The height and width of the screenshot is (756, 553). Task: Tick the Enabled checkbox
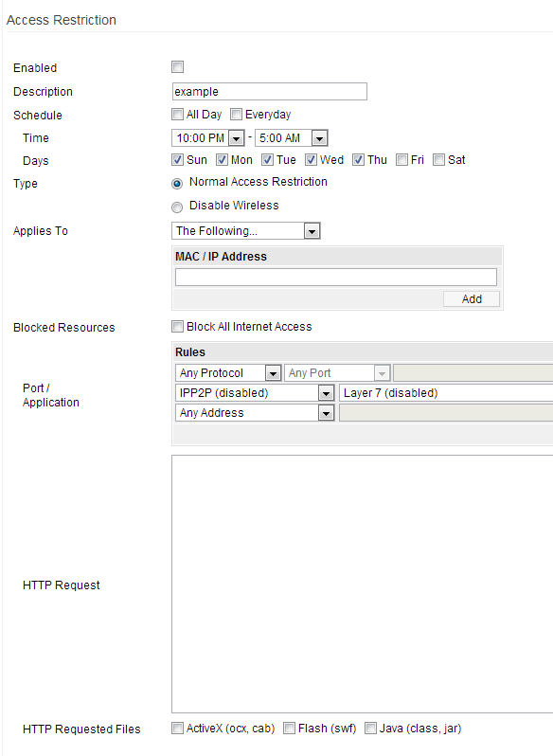tap(178, 67)
